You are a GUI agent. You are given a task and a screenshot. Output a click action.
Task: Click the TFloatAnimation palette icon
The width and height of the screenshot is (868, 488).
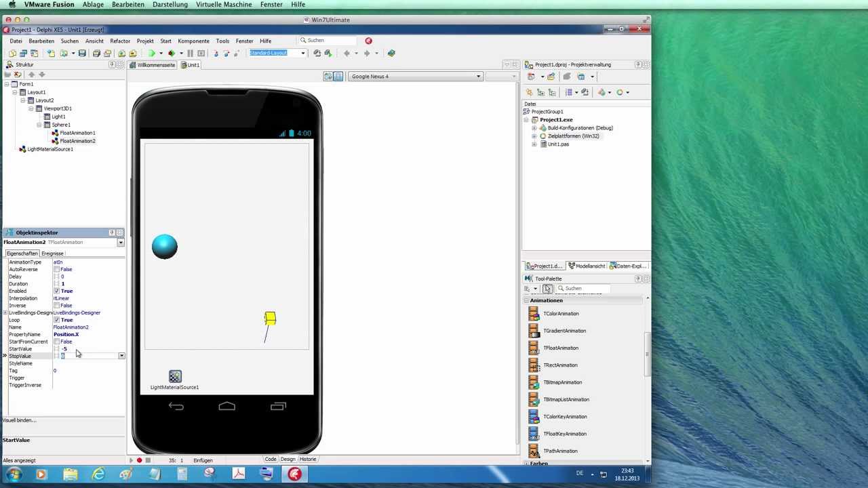(534, 348)
